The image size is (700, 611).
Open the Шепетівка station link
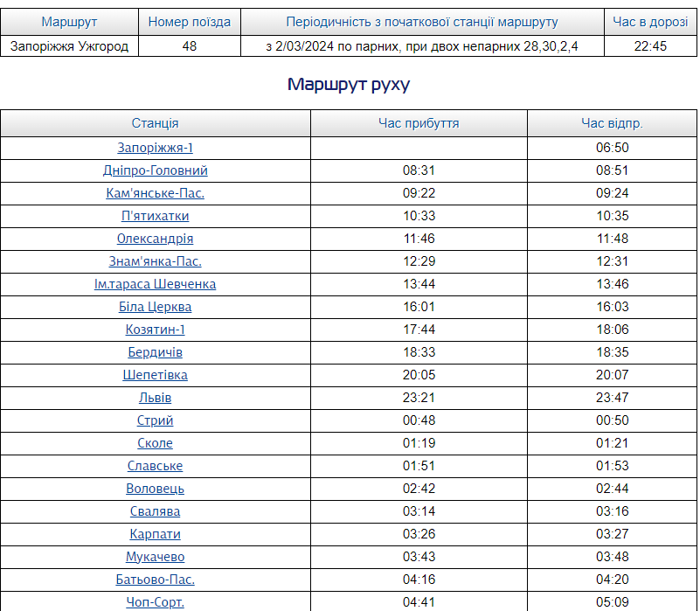click(x=155, y=375)
